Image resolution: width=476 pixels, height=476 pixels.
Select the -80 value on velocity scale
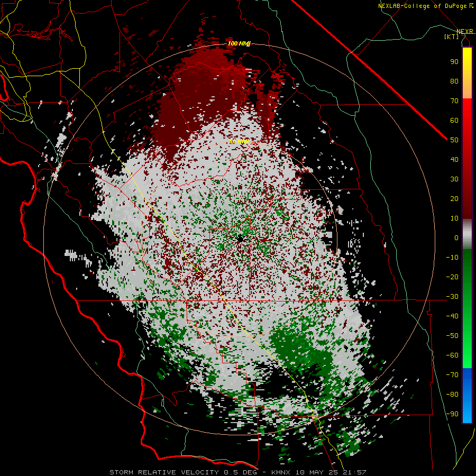pos(452,395)
